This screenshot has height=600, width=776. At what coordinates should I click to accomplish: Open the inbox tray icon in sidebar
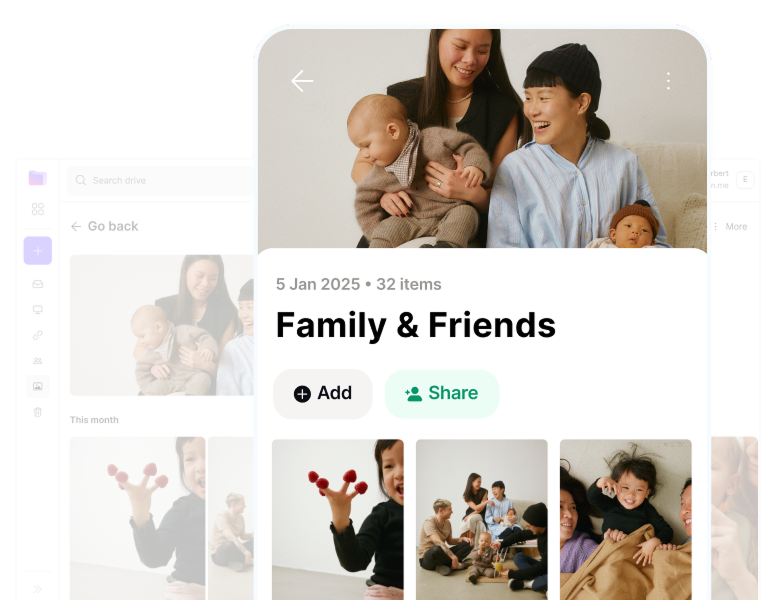pos(38,284)
